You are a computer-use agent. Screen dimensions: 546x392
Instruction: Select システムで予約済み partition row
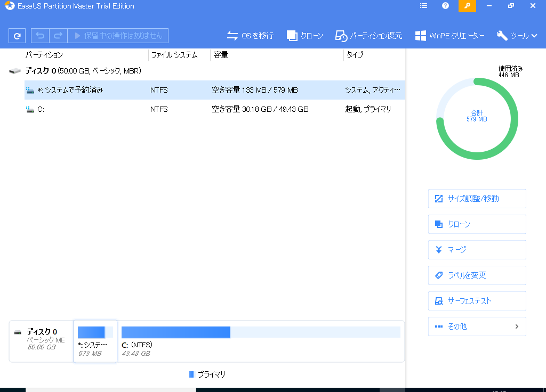pyautogui.click(x=214, y=90)
